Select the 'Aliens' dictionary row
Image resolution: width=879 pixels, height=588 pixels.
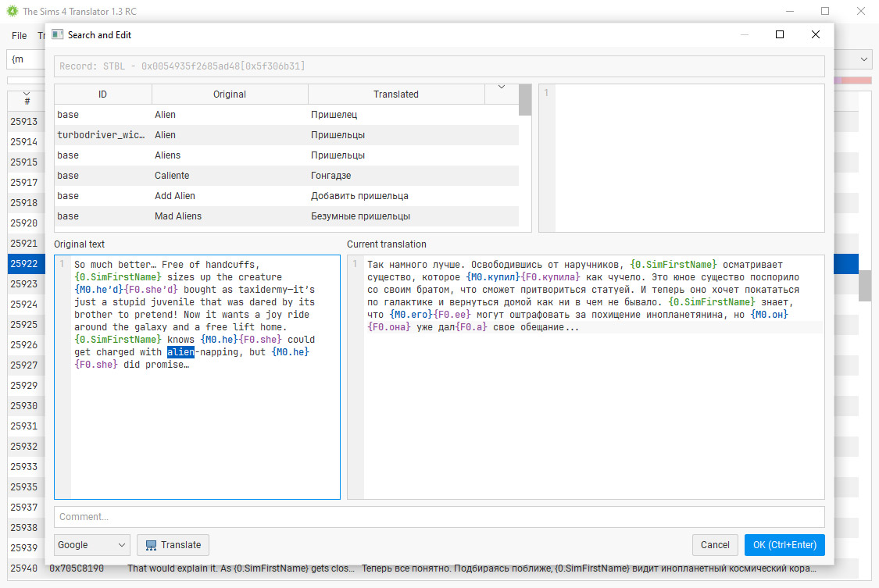click(287, 155)
